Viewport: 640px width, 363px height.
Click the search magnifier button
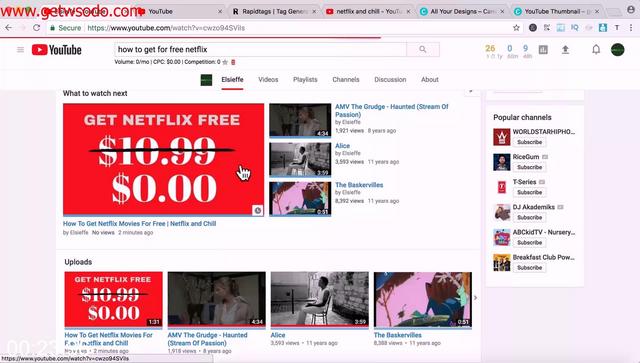(x=423, y=49)
